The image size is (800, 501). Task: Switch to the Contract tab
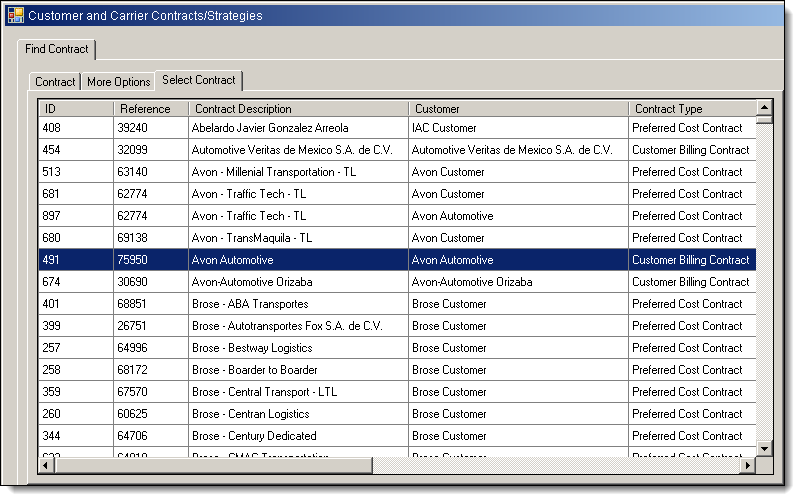[55, 82]
